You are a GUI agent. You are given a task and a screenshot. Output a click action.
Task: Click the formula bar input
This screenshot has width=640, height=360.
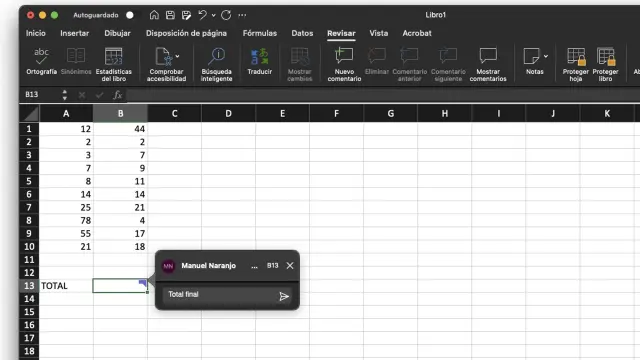[383, 95]
